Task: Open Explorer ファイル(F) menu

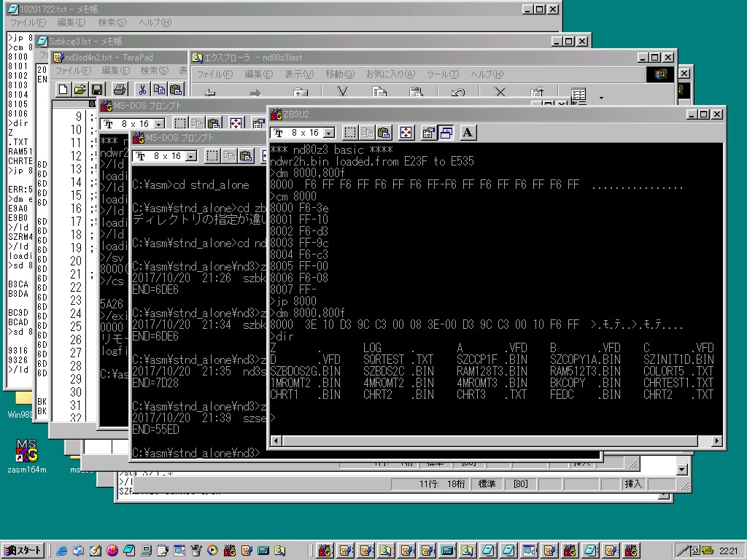Action: (214, 74)
